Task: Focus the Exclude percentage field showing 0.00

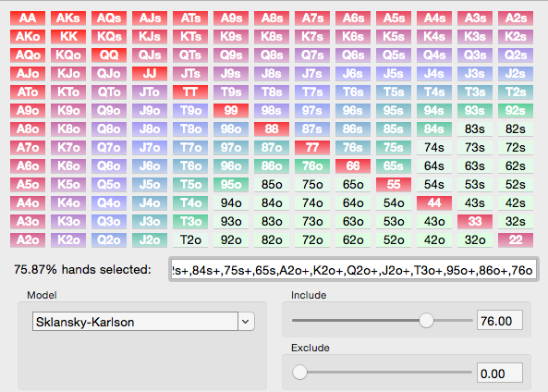Action: pos(500,374)
